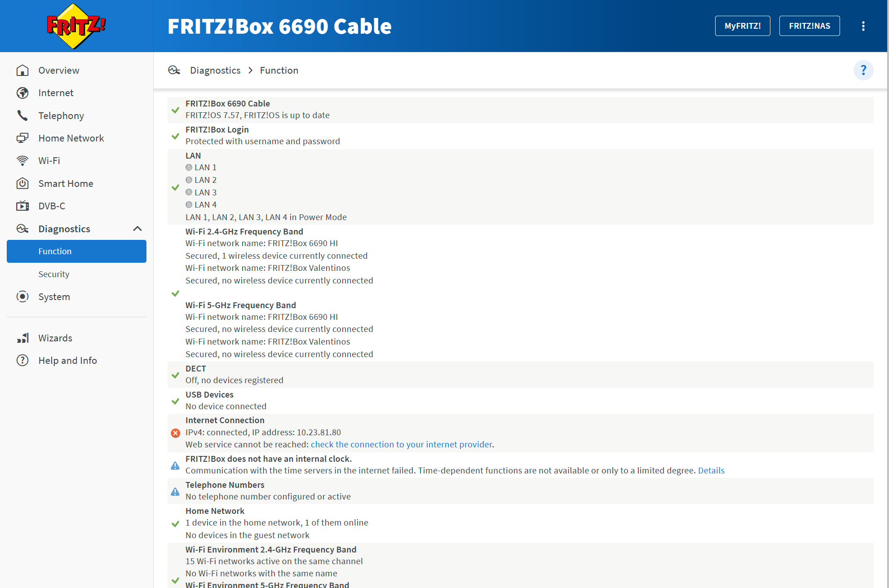Click the FRITZ!NAS button

[x=809, y=26]
